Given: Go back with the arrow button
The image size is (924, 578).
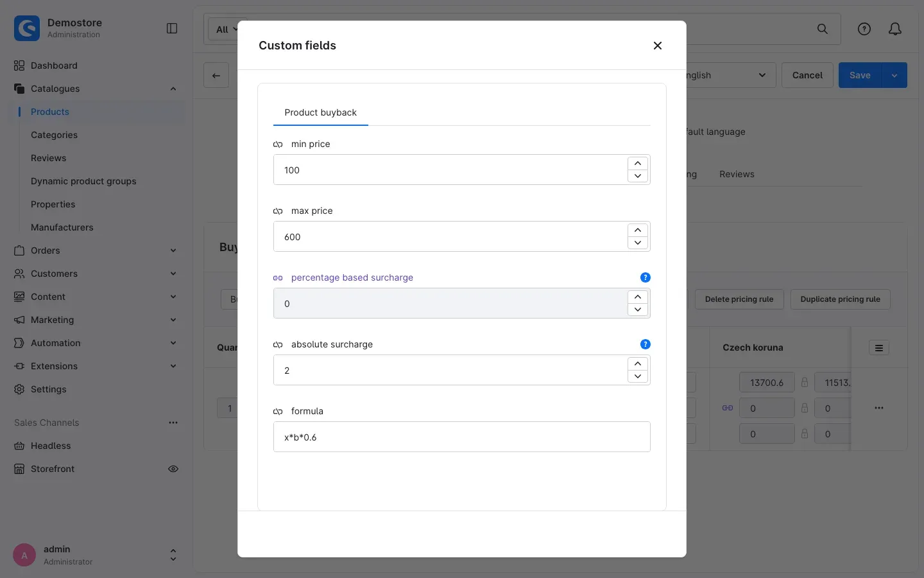Looking at the screenshot, I should [x=216, y=75].
